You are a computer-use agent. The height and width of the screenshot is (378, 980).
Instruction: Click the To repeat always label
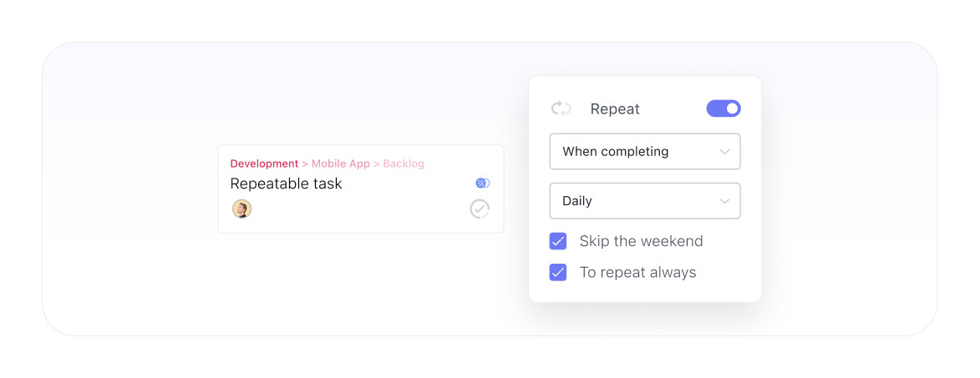(637, 272)
